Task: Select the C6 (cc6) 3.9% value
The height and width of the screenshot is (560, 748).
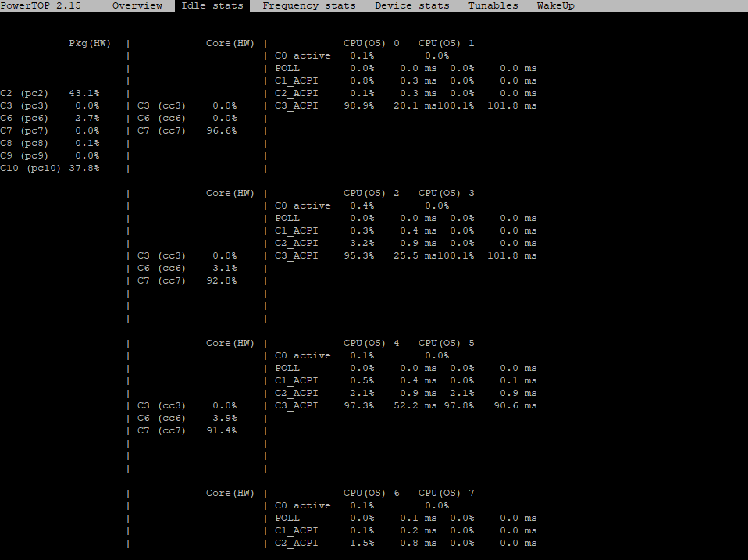Action: [224, 419]
